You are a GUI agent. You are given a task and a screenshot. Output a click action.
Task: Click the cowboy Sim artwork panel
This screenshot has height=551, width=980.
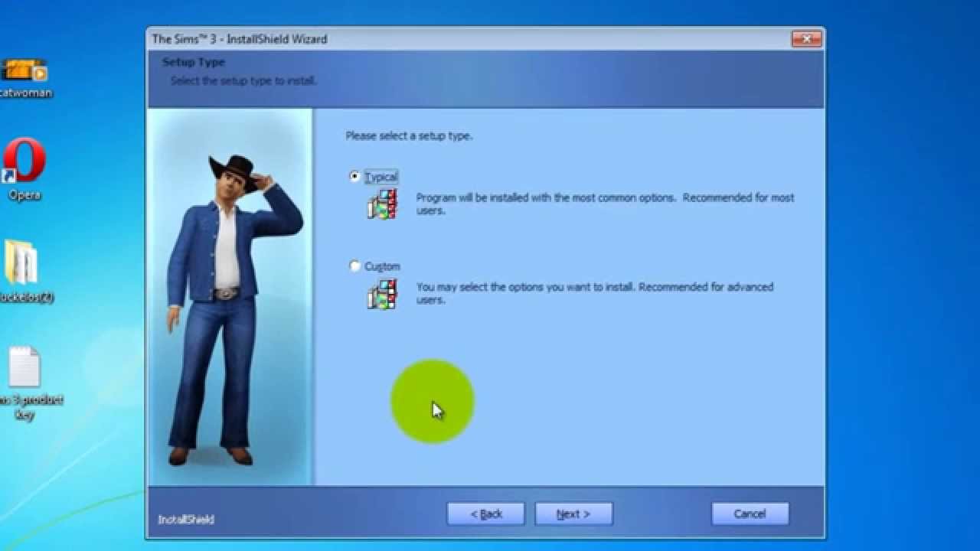click(230, 297)
